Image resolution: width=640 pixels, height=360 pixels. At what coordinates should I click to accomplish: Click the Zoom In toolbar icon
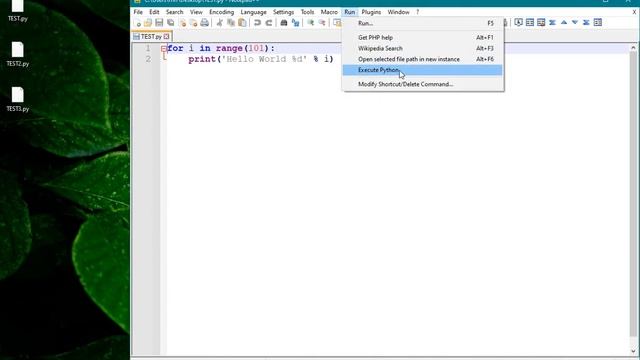[x=311, y=23]
